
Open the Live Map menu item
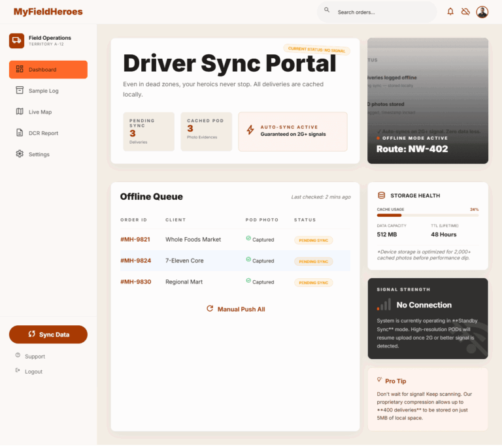tap(48, 112)
